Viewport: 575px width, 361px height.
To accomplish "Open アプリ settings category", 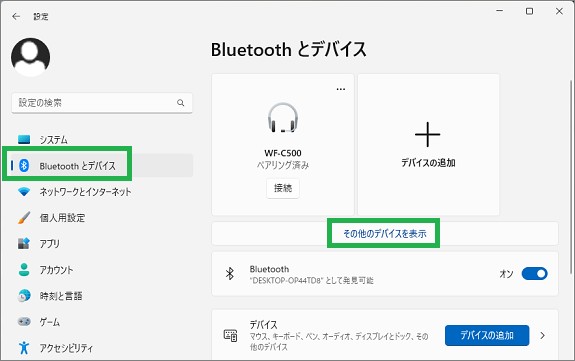I will (x=50, y=244).
